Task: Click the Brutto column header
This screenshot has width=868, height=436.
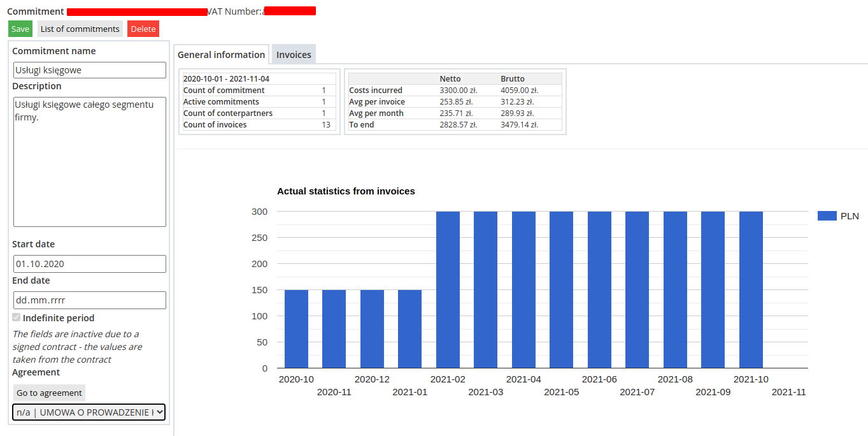Action: [513, 79]
